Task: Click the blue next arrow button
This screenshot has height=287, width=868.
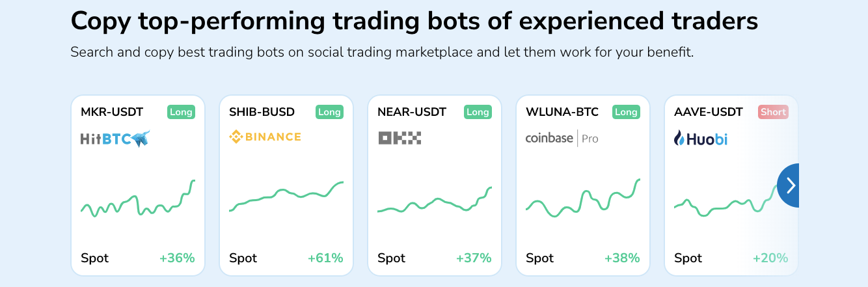Action: click(x=789, y=185)
